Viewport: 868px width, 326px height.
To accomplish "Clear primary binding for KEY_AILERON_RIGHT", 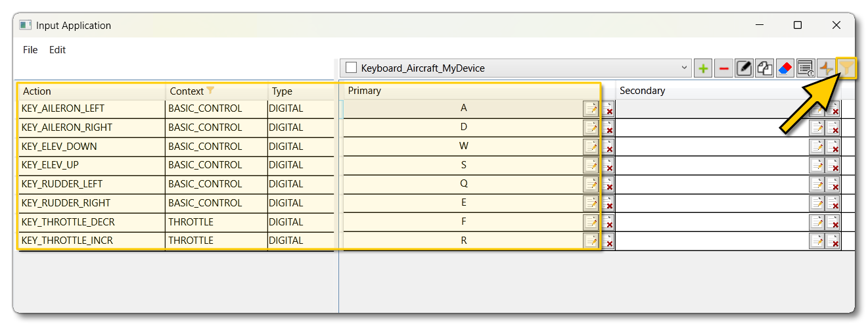I will click(x=608, y=128).
